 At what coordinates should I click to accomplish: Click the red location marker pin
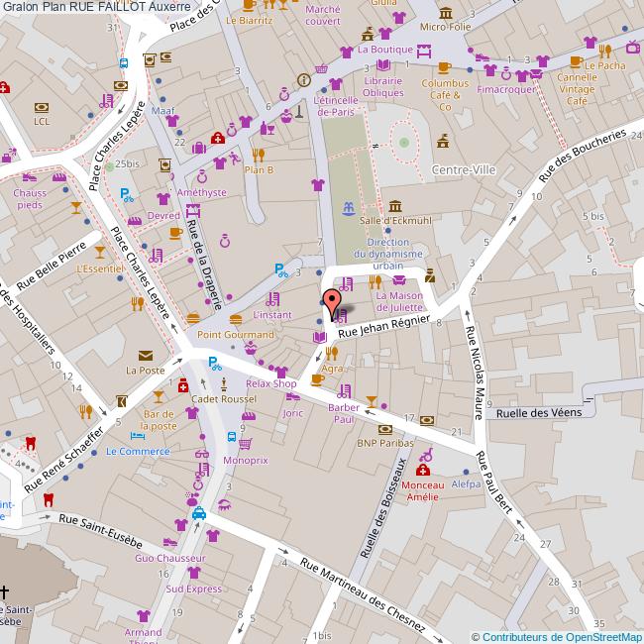334,297
